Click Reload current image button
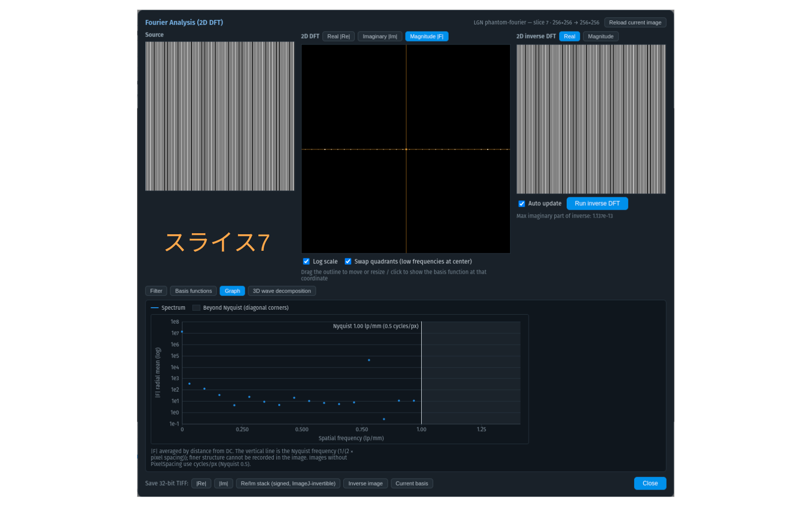 pyautogui.click(x=635, y=22)
